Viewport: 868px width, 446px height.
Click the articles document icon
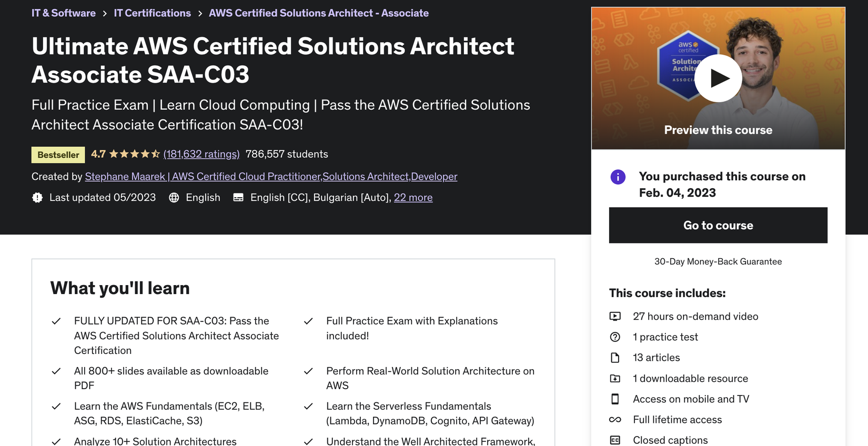click(615, 358)
